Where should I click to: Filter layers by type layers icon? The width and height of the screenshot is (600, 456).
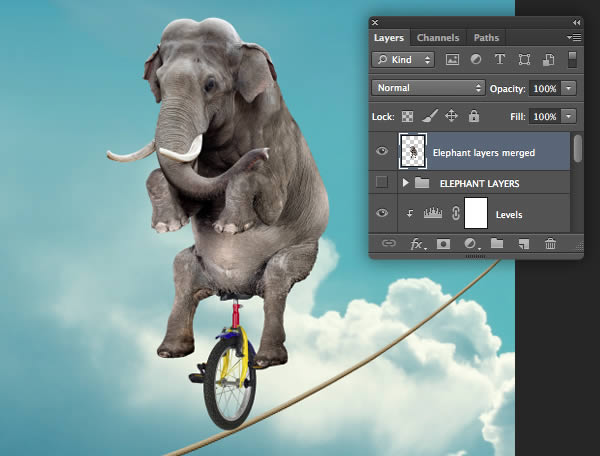[500, 59]
